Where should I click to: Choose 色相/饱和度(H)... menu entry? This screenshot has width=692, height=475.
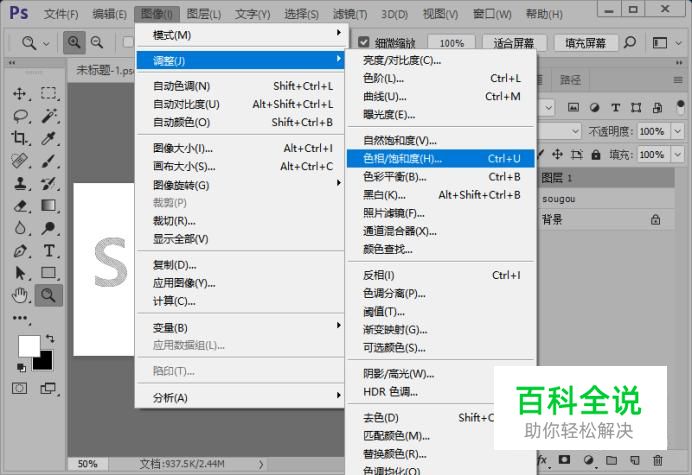(440, 158)
